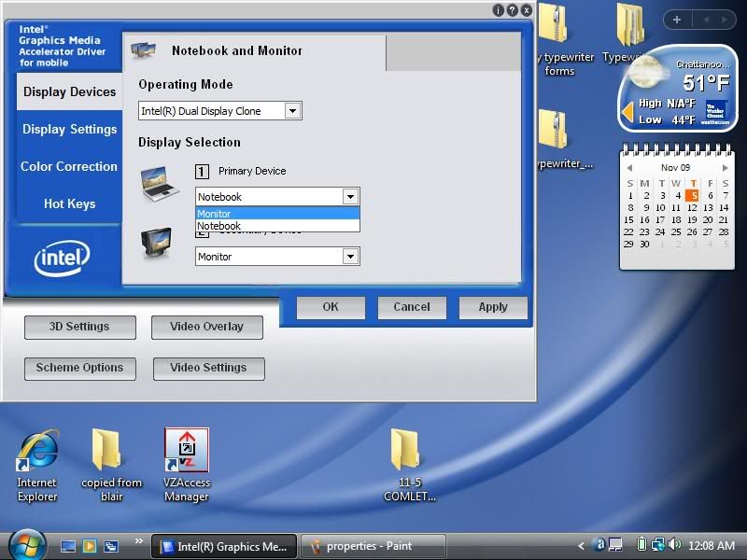Viewport: 747px width, 560px height.
Task: Switch to Intel(R) Graphics taskbar window
Action: point(224,546)
